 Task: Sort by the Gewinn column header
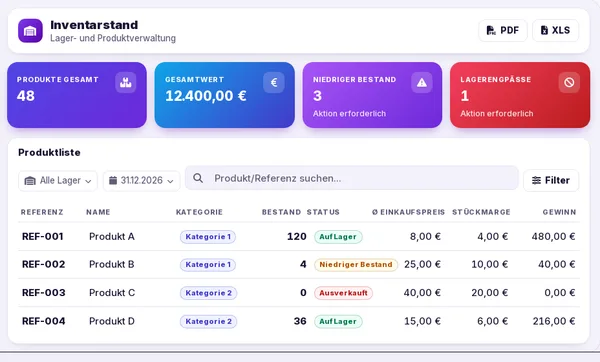559,212
